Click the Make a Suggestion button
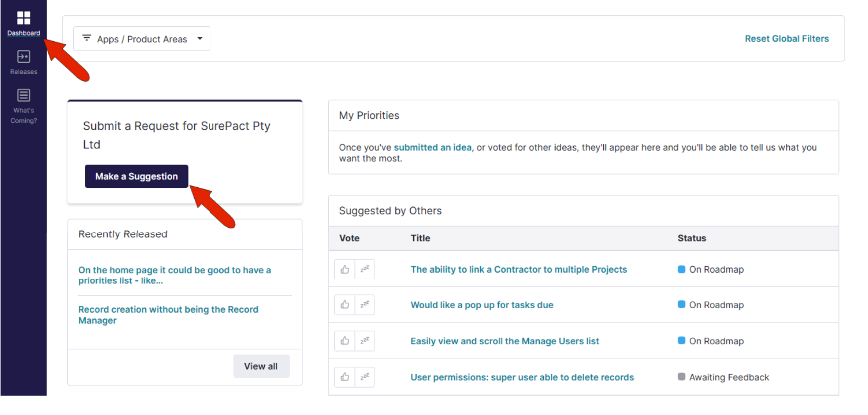This screenshot has height=415, width=868. [136, 176]
